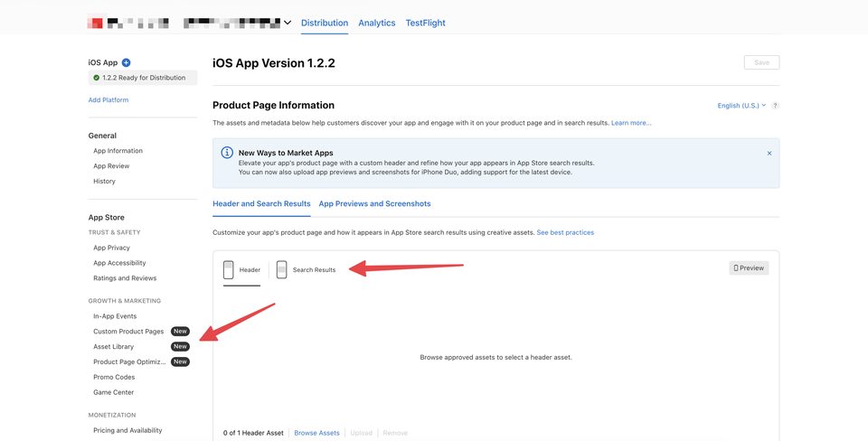Dismiss the New Ways to Market Apps banner
Image resolution: width=868 pixels, height=441 pixels.
click(x=769, y=154)
